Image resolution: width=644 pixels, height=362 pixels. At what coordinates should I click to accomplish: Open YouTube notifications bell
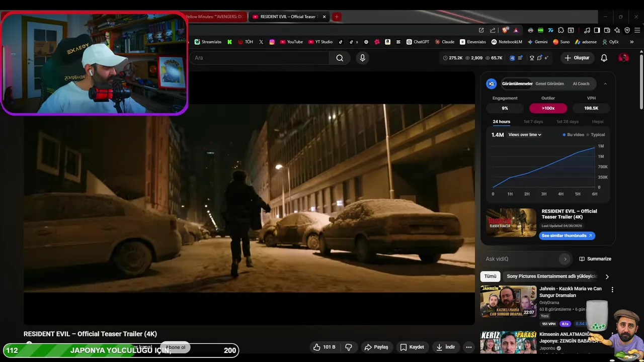(x=604, y=58)
